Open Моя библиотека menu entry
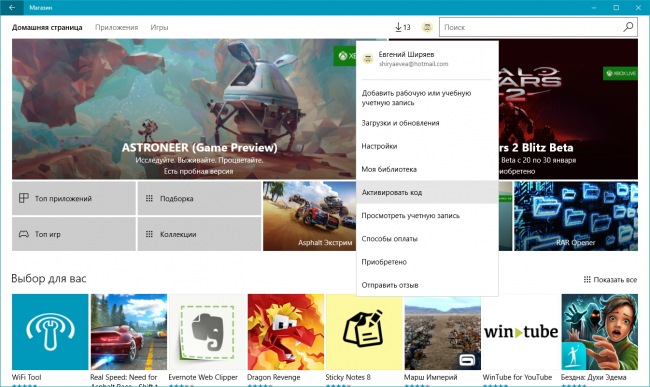The image size is (650, 387). (x=427, y=169)
